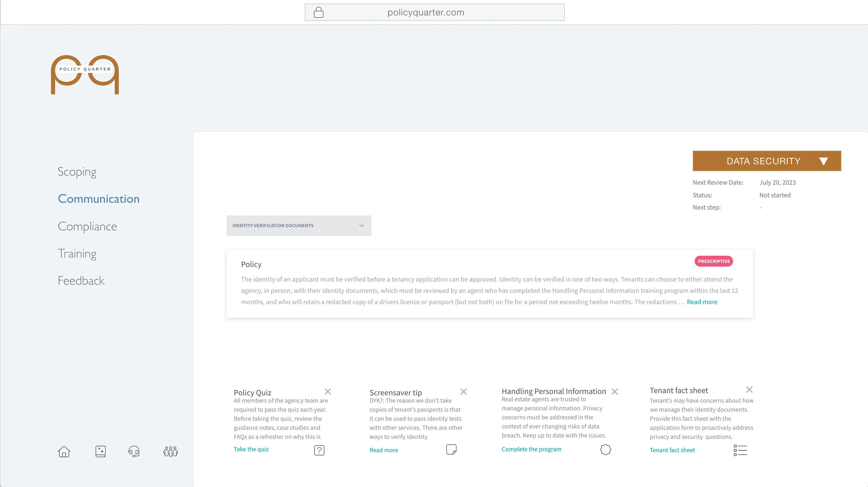This screenshot has height=487, width=868.
Task: Click the Policy Quarter logo
Action: coord(85,75)
